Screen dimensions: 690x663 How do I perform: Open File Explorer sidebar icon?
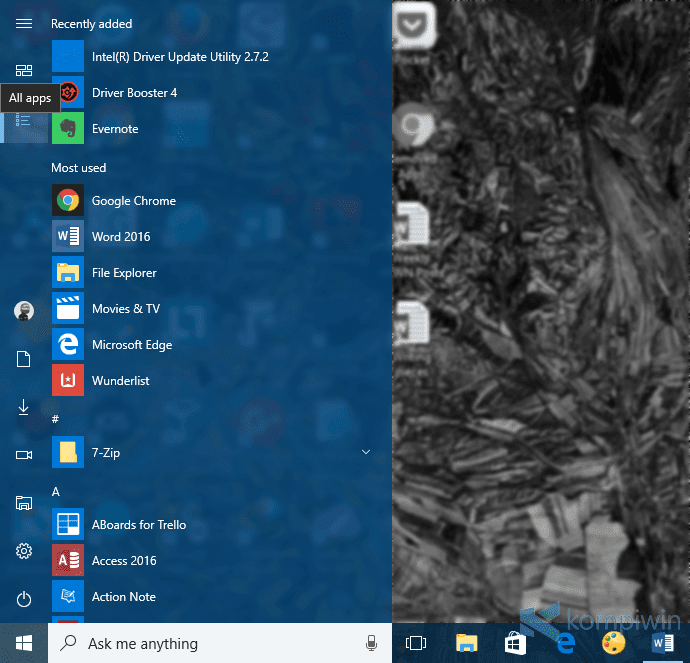tap(24, 503)
